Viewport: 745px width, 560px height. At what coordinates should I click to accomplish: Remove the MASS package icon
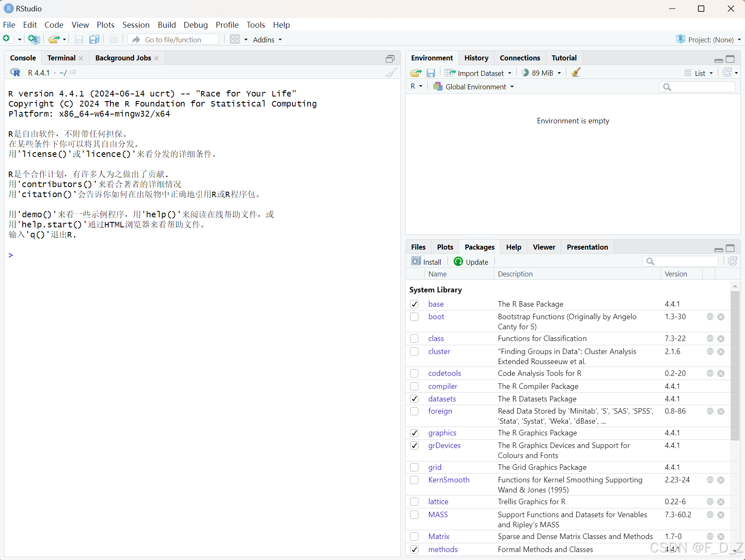pos(721,515)
